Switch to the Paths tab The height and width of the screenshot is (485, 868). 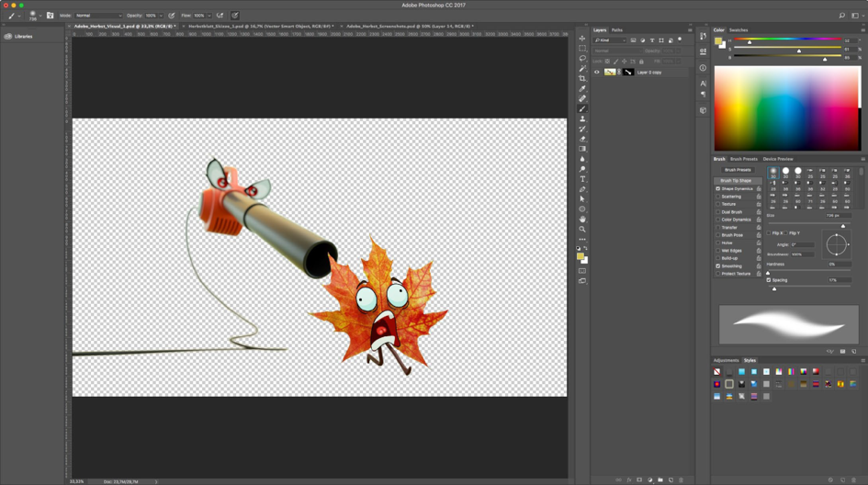pyautogui.click(x=617, y=30)
